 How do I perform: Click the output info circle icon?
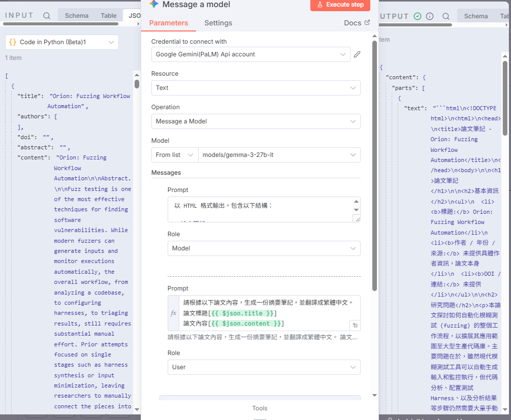click(x=430, y=16)
